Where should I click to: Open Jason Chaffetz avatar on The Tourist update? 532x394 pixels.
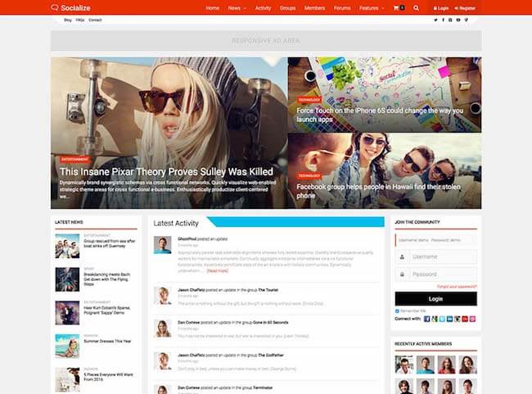tap(163, 296)
